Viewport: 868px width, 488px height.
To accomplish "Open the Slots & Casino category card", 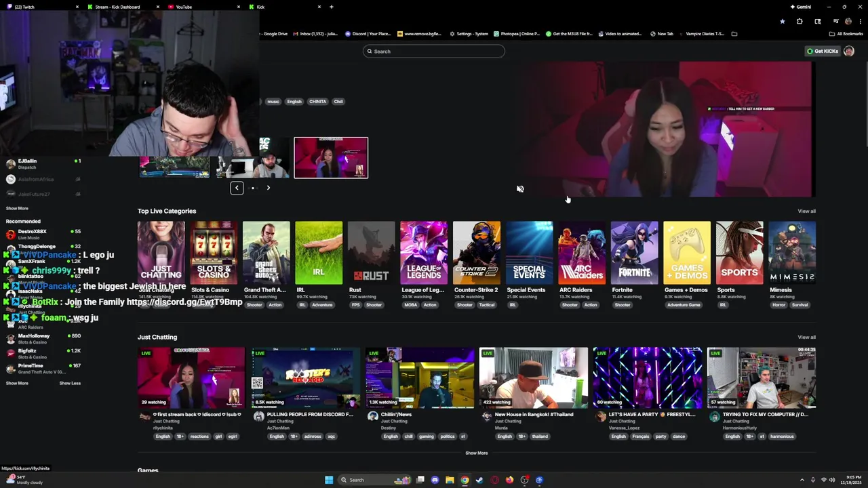I will coord(214,252).
